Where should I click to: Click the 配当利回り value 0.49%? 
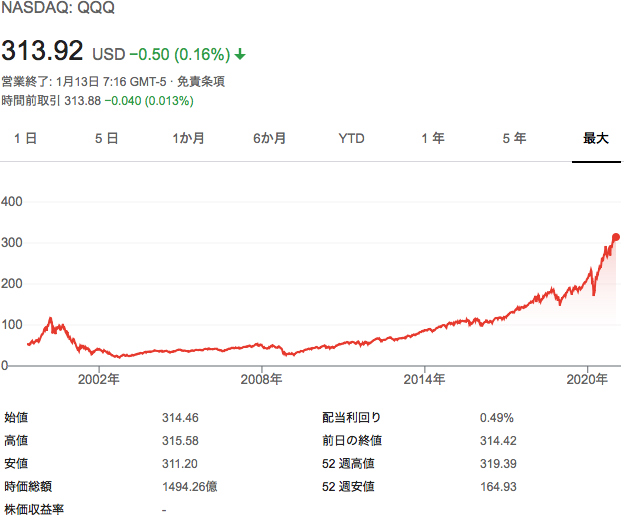click(497, 418)
